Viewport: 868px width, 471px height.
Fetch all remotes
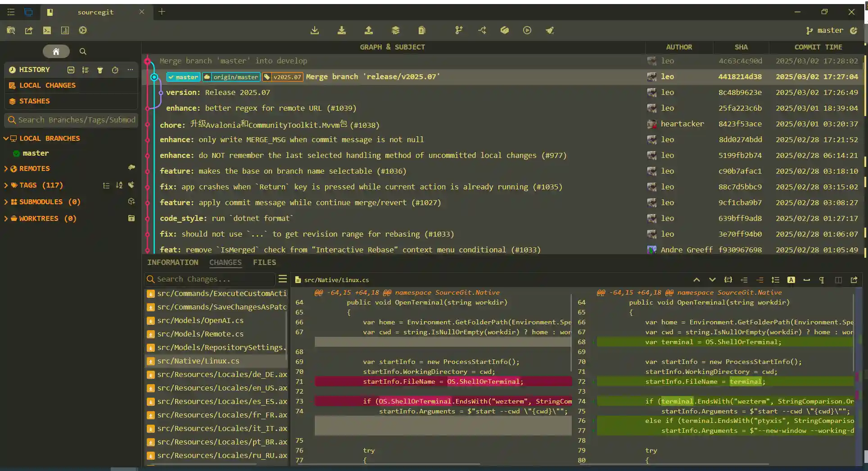[x=315, y=30]
